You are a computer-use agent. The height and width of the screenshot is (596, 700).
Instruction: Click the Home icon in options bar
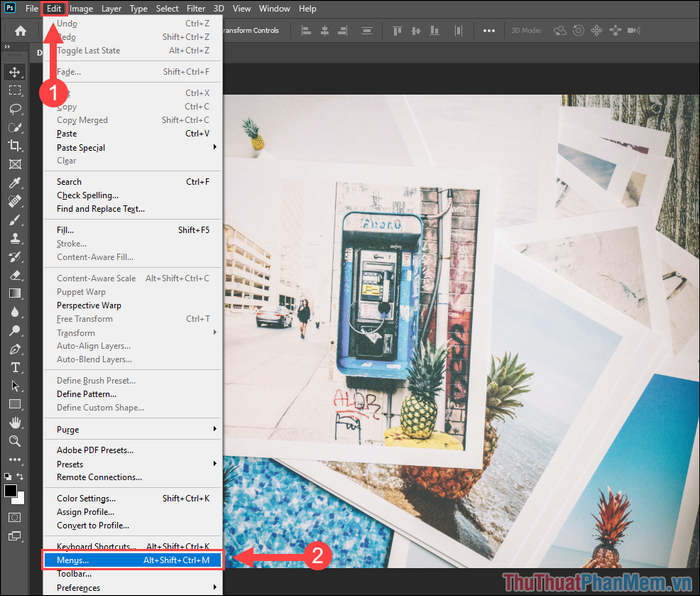pyautogui.click(x=20, y=31)
